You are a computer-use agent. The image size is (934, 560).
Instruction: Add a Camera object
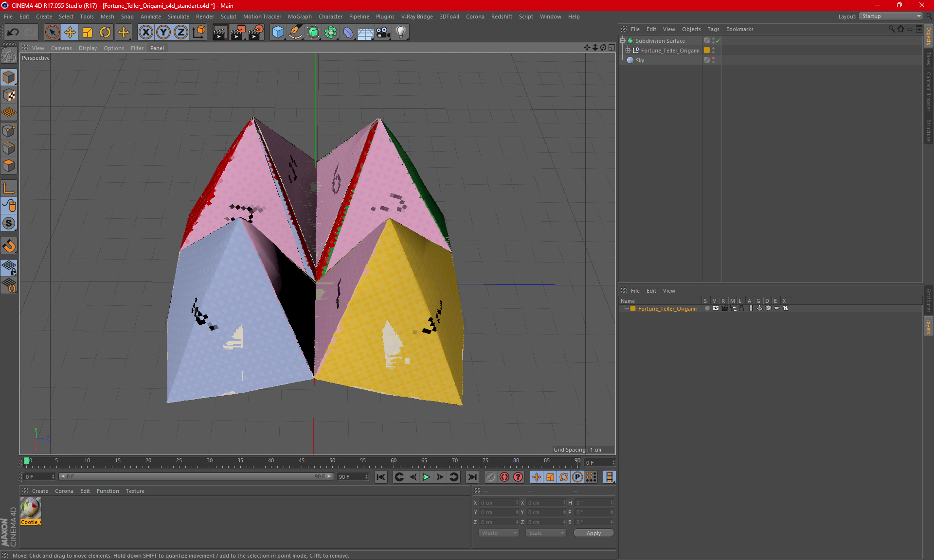[x=383, y=33]
